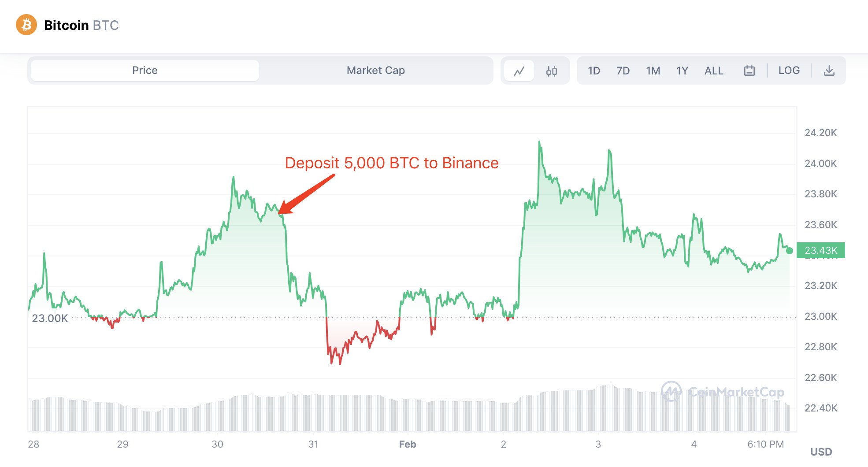This screenshot has height=467, width=868.
Task: Click the current price dot on chart
Action: coord(790,251)
